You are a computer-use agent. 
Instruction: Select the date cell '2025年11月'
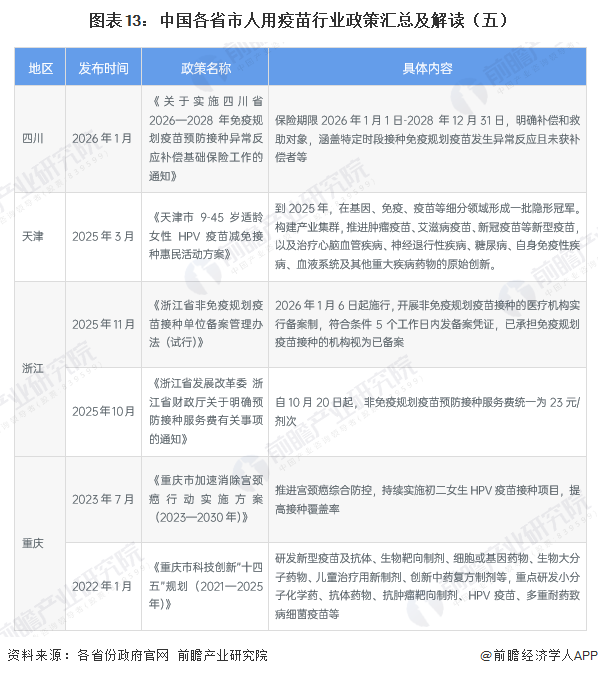[103, 324]
